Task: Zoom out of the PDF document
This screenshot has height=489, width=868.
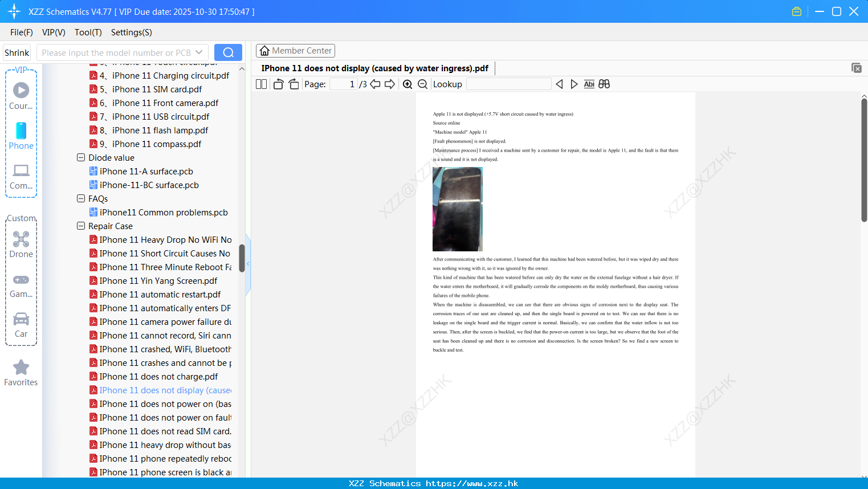Action: (x=422, y=84)
